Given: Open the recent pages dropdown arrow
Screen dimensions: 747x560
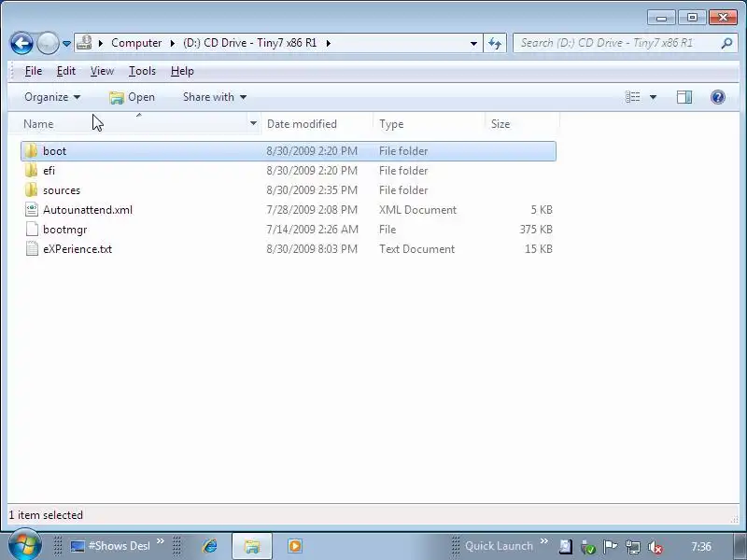Looking at the screenshot, I should click(66, 43).
